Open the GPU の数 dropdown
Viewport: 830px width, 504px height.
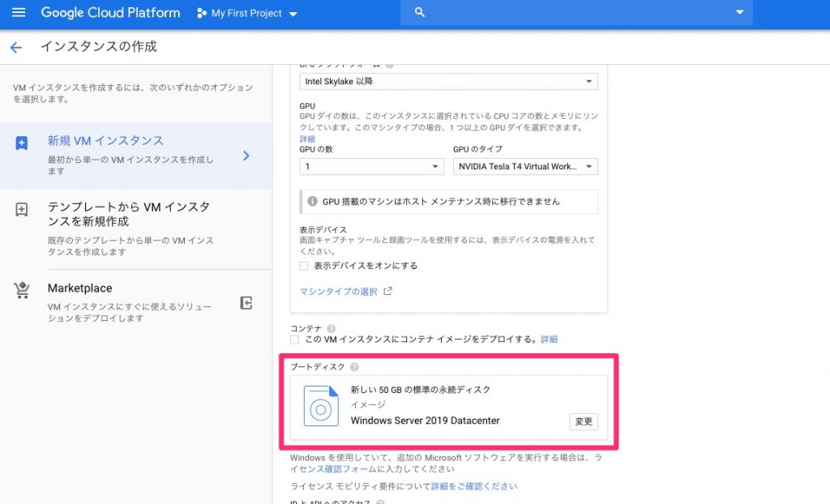click(x=371, y=166)
